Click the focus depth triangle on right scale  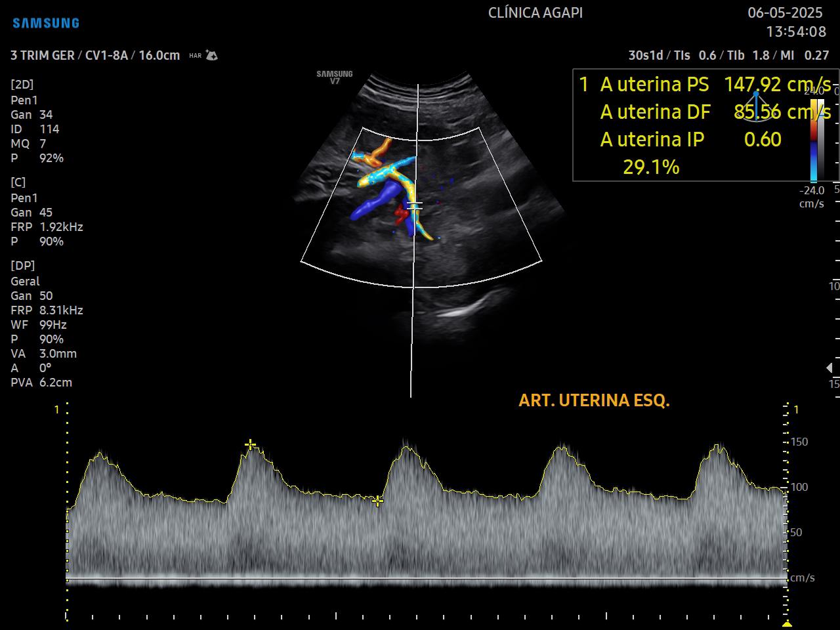click(829, 367)
